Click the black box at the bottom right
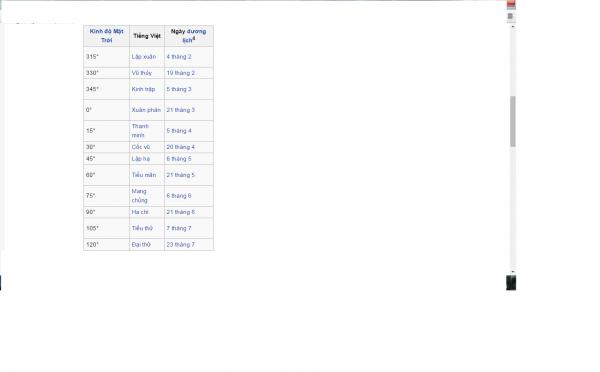Viewport: 600px width, 372px height. 511,283
